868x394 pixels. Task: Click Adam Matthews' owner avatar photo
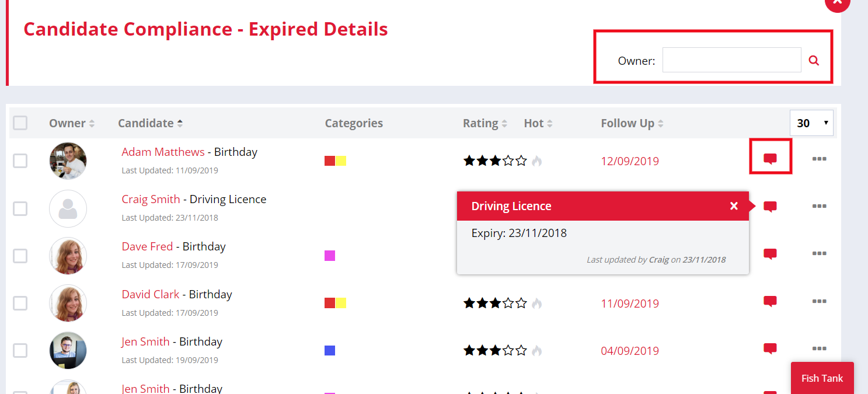(x=68, y=161)
